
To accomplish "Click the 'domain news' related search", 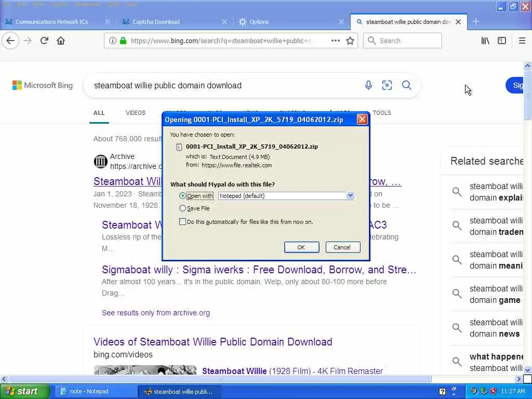I will click(495, 328).
